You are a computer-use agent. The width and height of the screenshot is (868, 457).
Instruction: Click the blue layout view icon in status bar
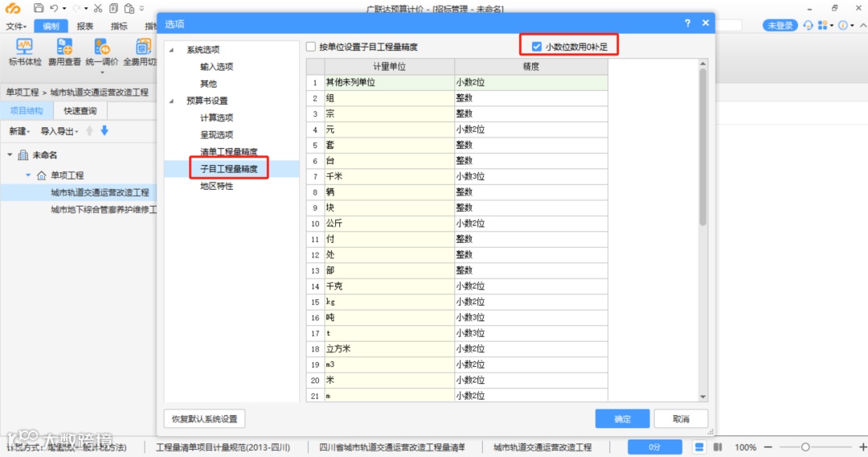click(x=699, y=447)
